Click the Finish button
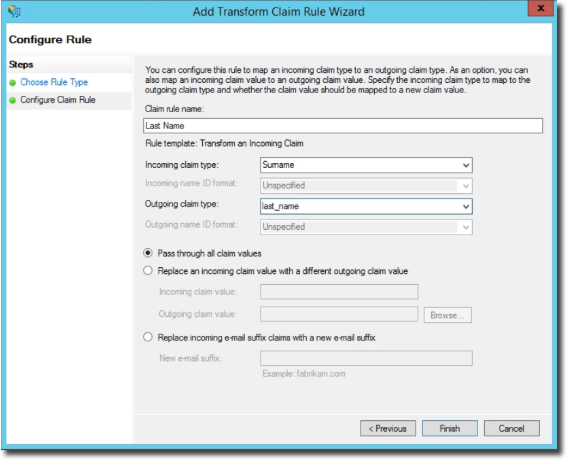The image size is (567, 460). point(450,429)
